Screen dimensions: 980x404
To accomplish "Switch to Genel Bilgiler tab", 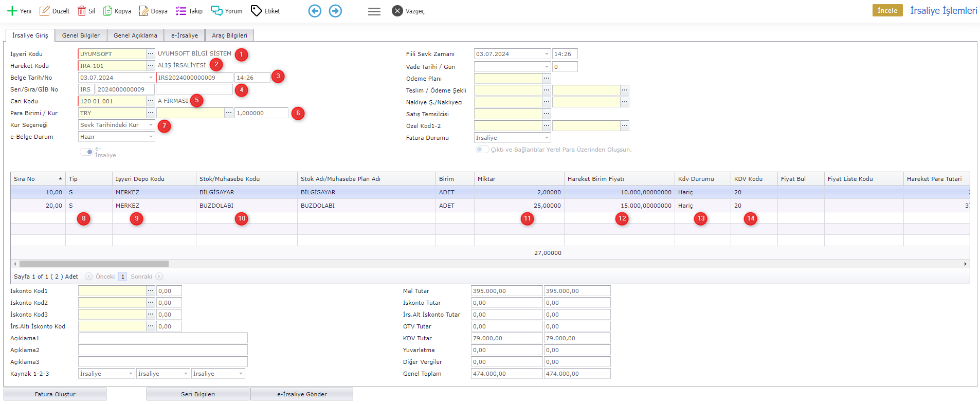I will (81, 35).
